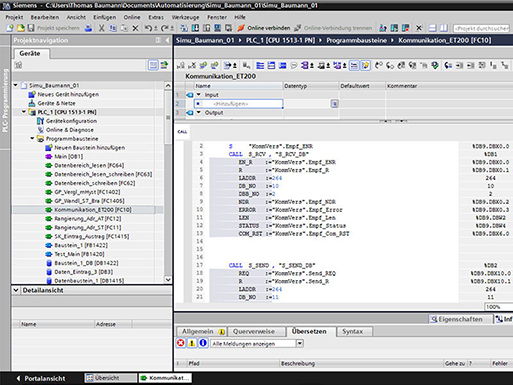Viewport: 513px width, 385px height.
Task: Toggle the information filter blue icon
Action: pyautogui.click(x=203, y=343)
